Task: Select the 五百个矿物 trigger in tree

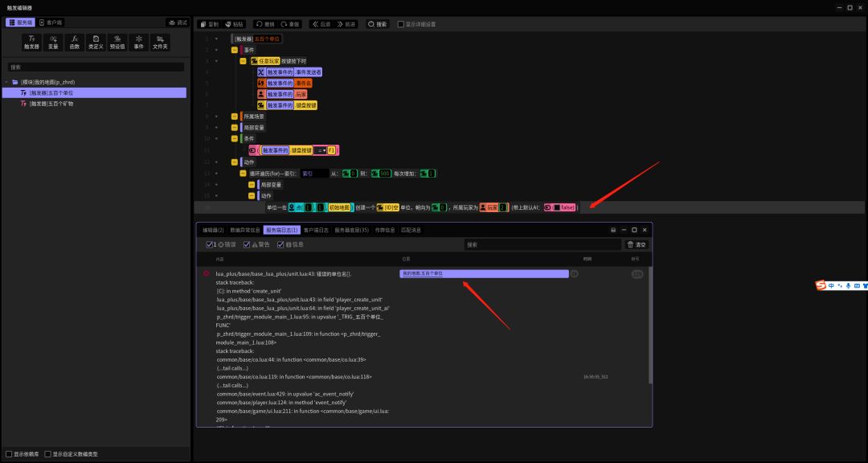Action: pos(51,104)
